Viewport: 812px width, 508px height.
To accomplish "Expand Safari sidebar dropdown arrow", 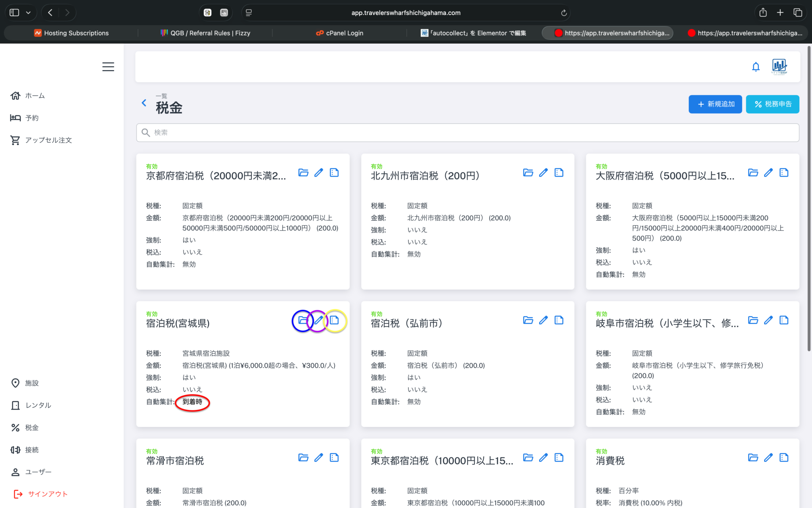I will (28, 13).
